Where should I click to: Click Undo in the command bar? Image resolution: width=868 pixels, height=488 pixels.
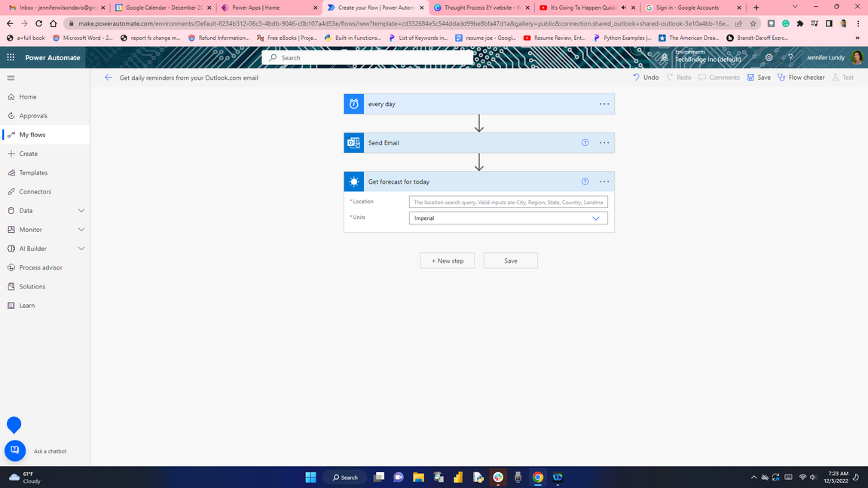tap(646, 78)
